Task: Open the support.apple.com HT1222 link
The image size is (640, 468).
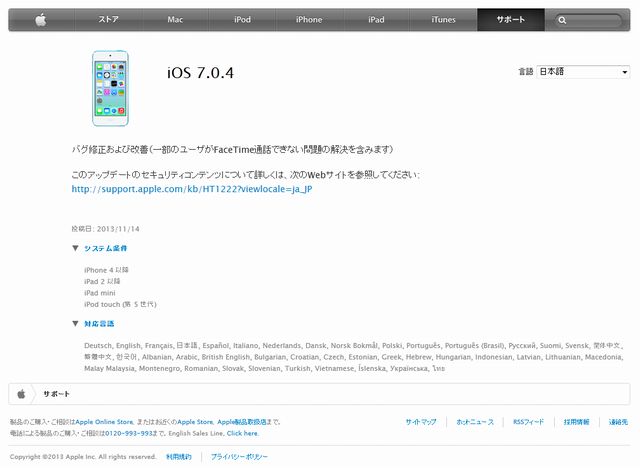Action: coord(192,189)
